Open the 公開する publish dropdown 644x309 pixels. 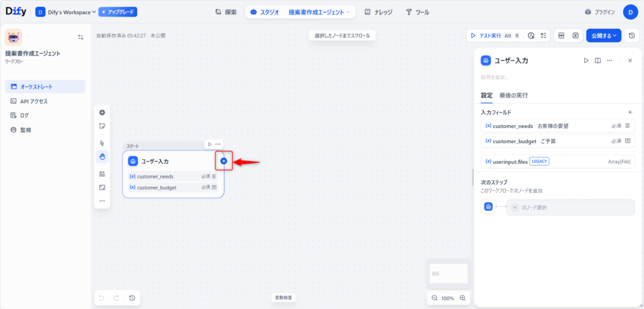604,36
